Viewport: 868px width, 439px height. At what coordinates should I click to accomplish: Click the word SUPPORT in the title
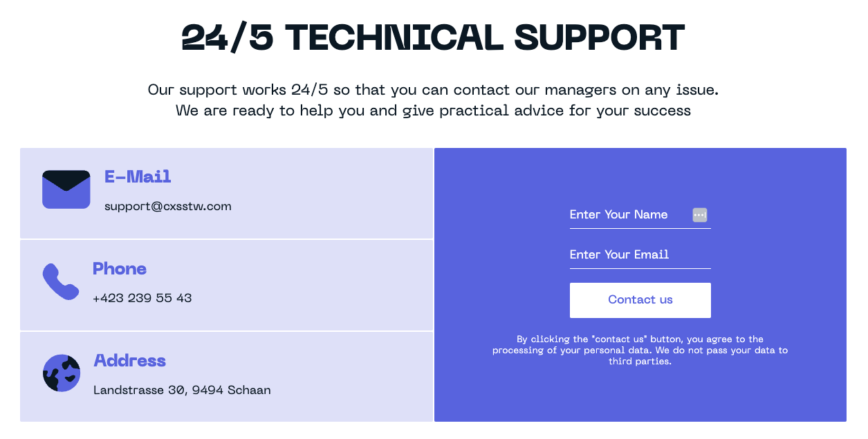599,37
